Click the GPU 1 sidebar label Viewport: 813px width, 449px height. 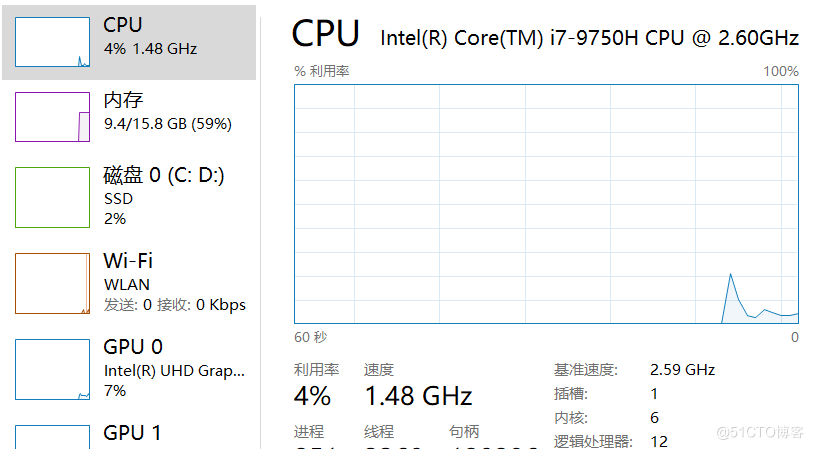coord(132,433)
